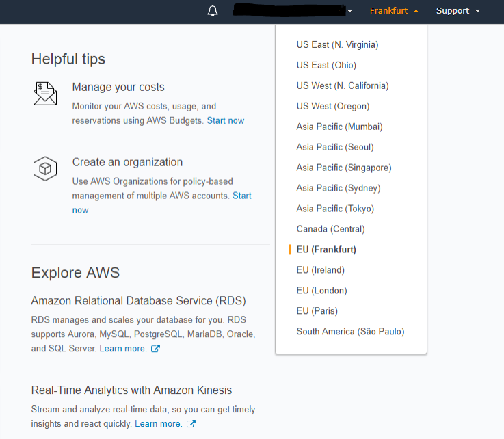
Task: Click the Manage your costs envelope icon
Action: point(45,94)
